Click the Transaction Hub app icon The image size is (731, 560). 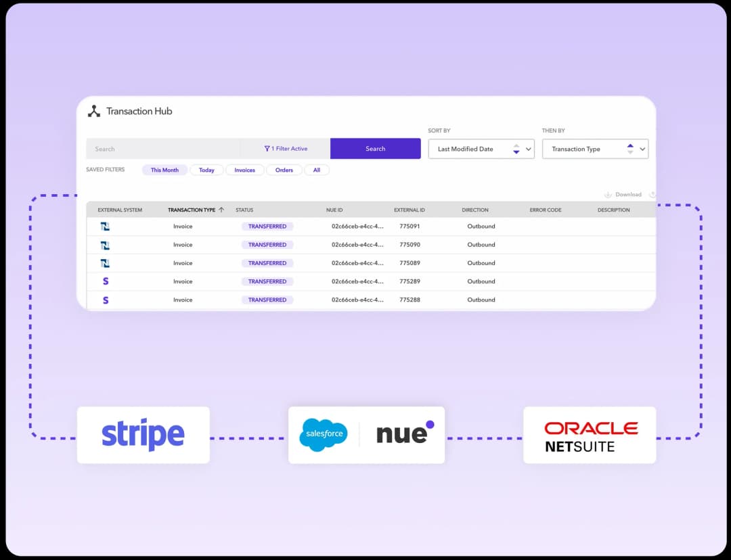93,110
